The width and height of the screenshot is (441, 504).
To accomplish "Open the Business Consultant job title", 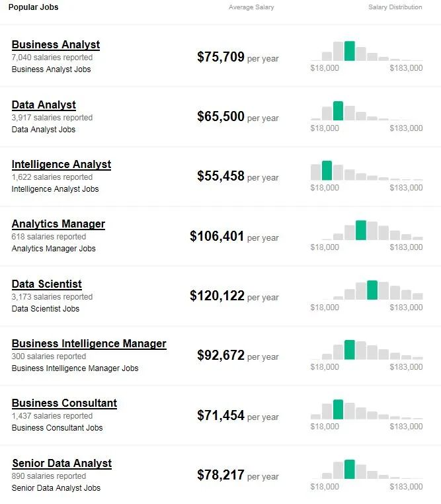I will [64, 403].
